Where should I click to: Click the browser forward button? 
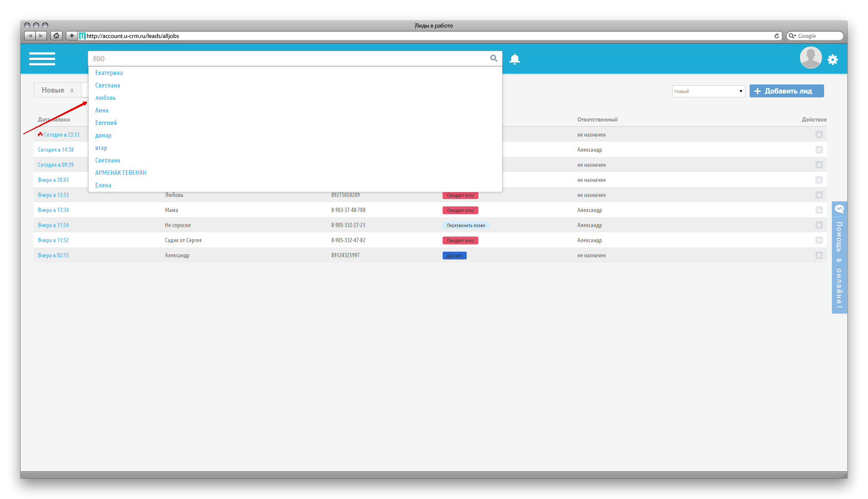tap(41, 36)
